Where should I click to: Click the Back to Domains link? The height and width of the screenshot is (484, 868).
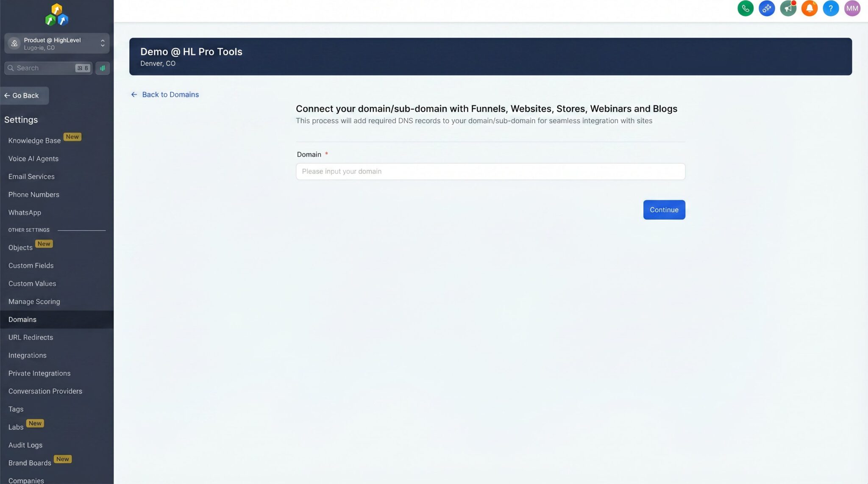point(170,94)
